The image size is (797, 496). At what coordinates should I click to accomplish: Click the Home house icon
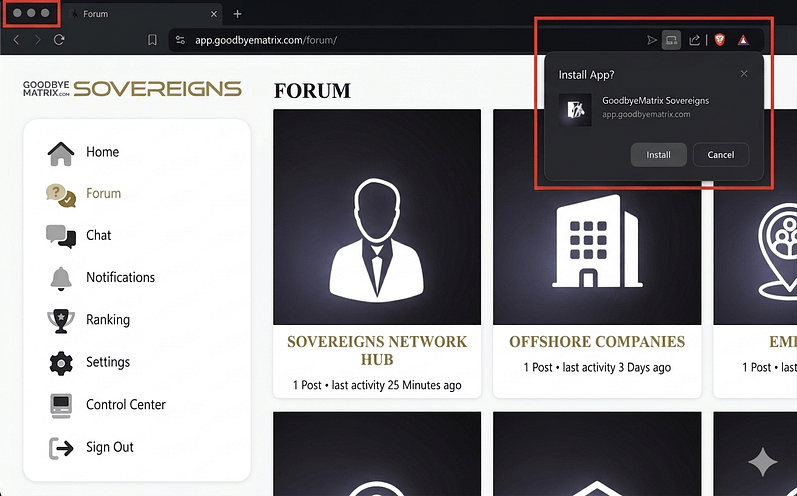[61, 153]
